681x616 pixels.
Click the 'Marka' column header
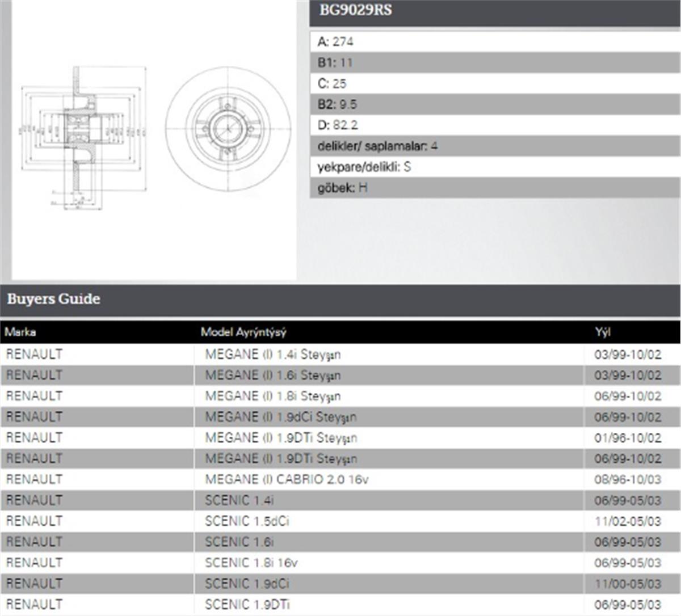20,332
